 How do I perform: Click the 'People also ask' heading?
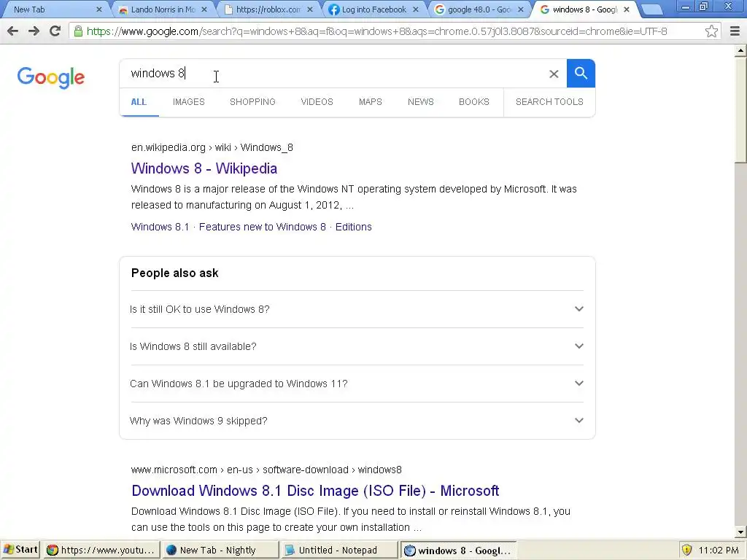175,273
